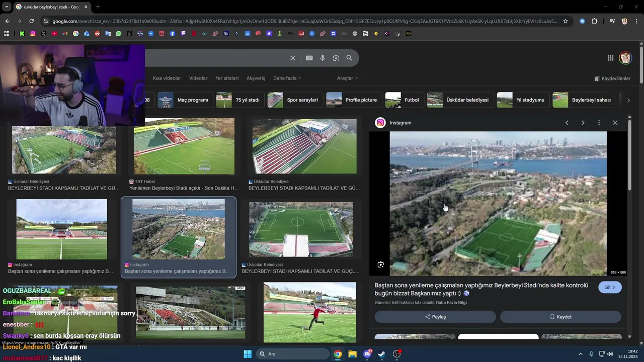This screenshot has height=362, width=644.
Task: Open the Google apps grid
Action: click(611, 58)
